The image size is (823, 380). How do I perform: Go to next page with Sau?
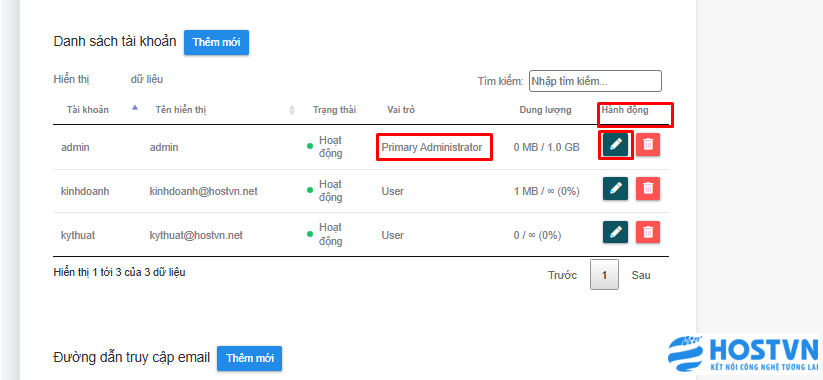pyautogui.click(x=641, y=275)
